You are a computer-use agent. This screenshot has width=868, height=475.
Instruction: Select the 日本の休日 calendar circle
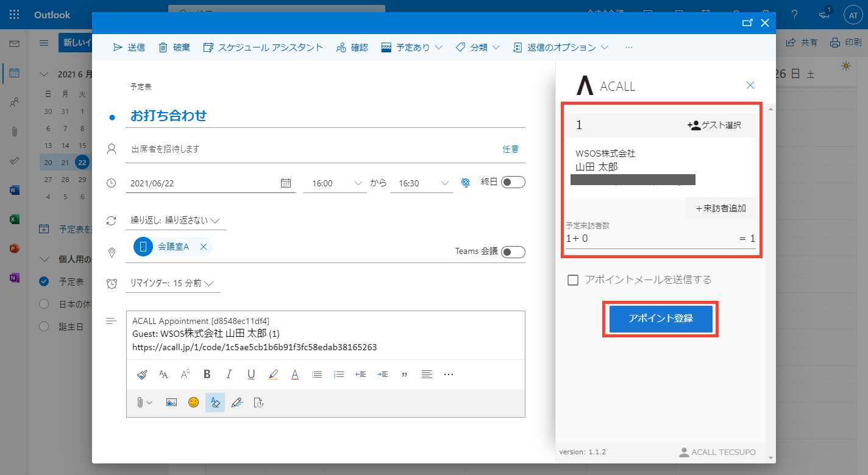coord(44,304)
